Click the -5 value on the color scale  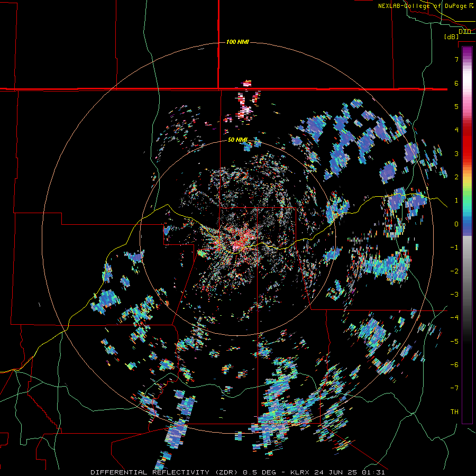click(x=454, y=341)
